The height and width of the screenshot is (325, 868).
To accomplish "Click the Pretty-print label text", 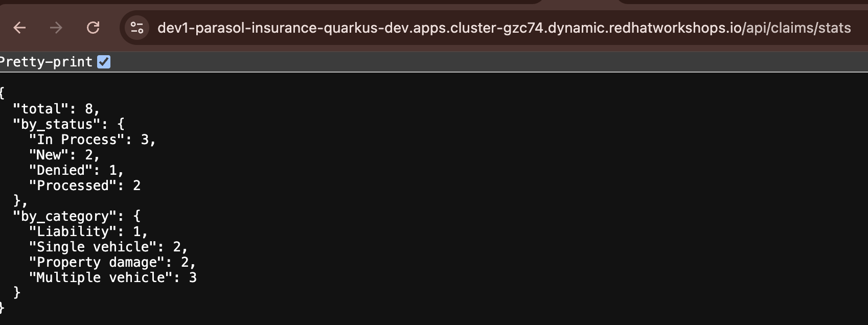I will pos(46,62).
